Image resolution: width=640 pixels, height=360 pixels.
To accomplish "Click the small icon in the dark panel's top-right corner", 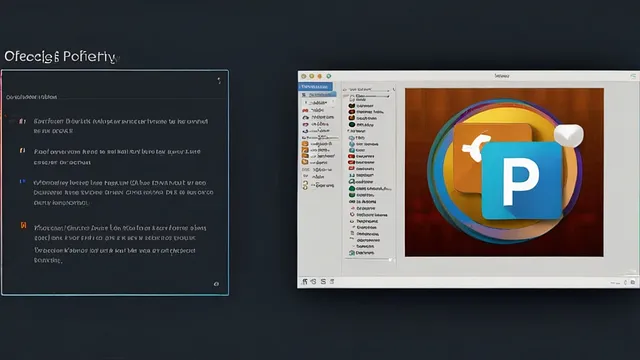I will click(219, 80).
